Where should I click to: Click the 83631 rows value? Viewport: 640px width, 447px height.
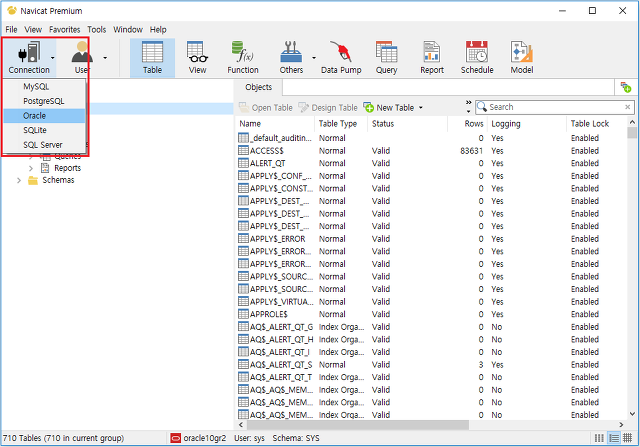pyautogui.click(x=471, y=151)
